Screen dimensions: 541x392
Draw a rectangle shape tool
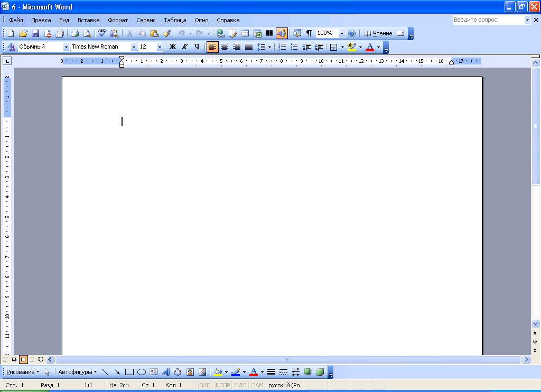pos(129,372)
